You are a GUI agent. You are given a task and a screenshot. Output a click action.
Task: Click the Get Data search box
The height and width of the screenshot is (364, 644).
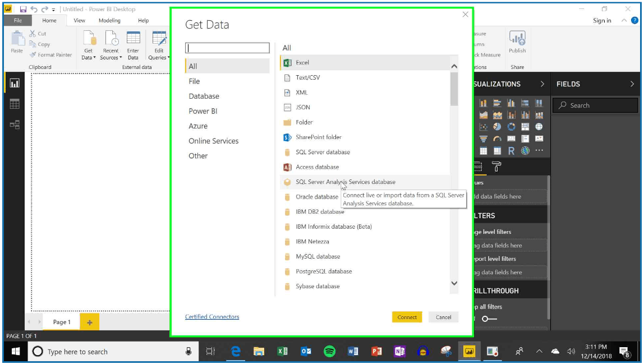click(x=227, y=48)
